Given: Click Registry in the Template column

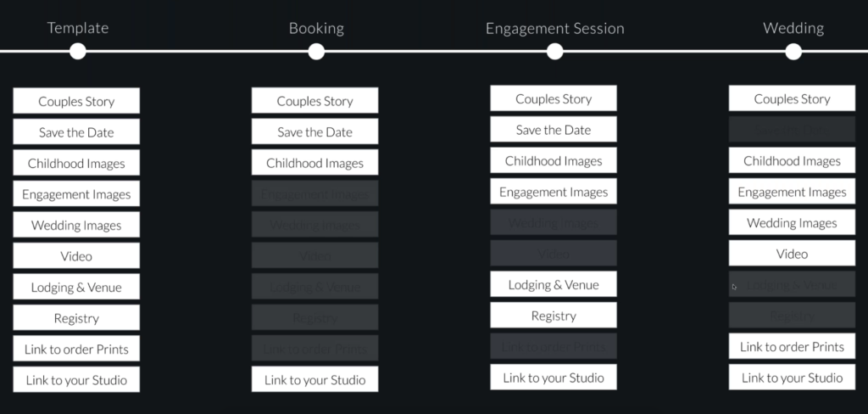Looking at the screenshot, I should 76,318.
